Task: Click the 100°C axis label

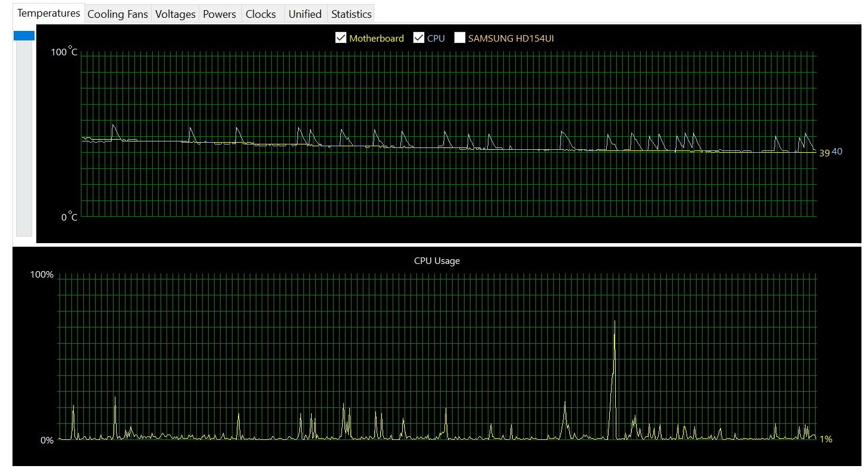Action: (x=64, y=52)
